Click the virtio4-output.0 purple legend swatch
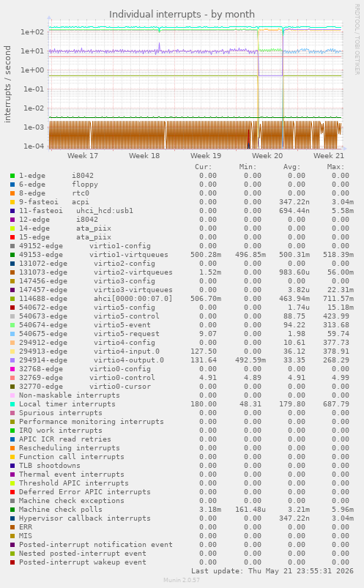 12,360
